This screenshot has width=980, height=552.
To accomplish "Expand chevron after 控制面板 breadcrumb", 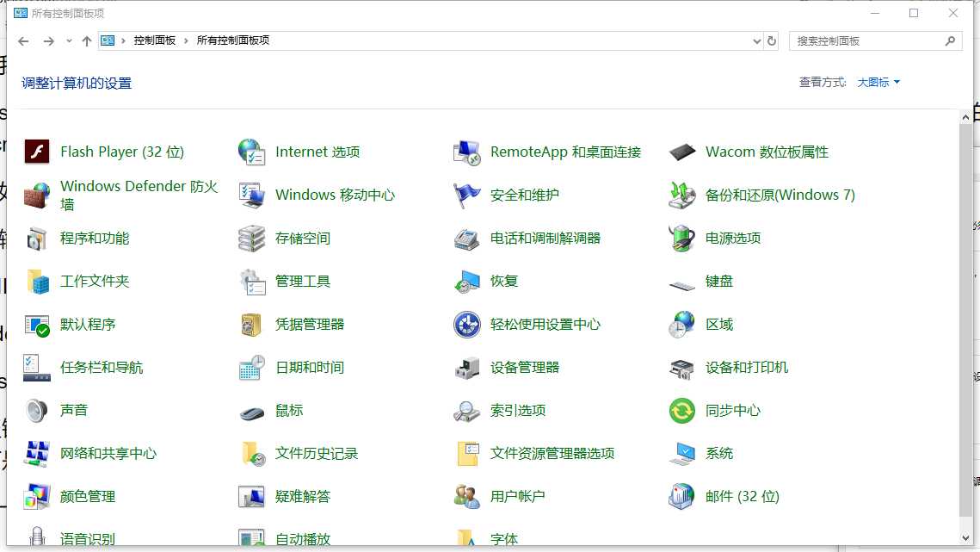I will (x=186, y=40).
